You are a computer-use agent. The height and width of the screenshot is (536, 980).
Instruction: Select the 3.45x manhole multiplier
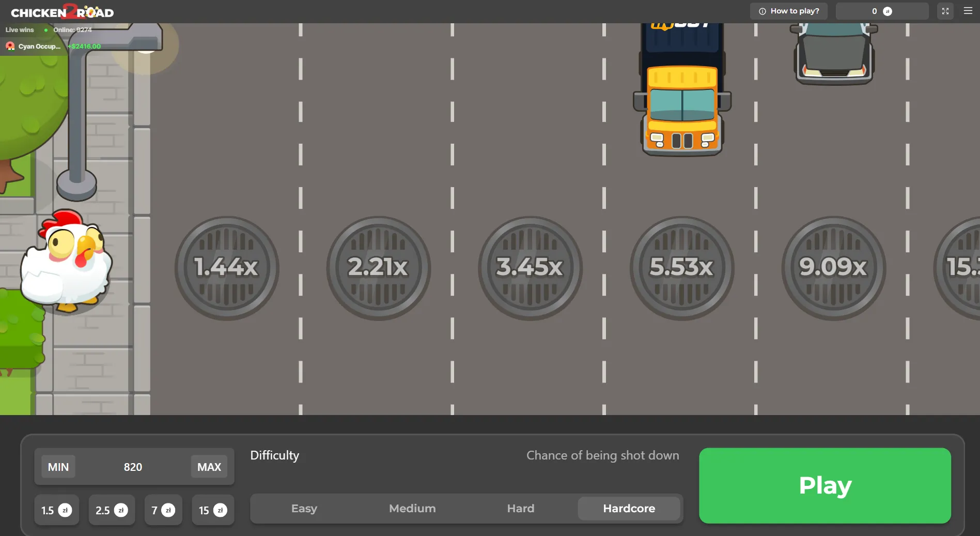[x=530, y=268]
